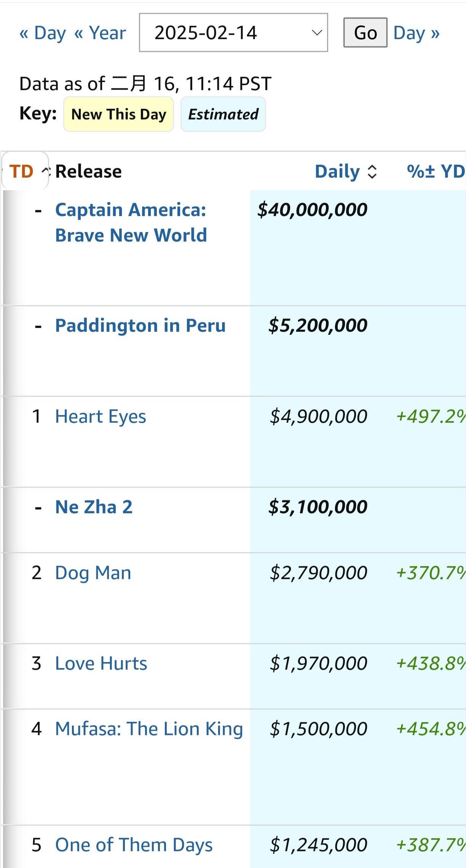Click the dropdown chevron arrow in date selector
This screenshot has height=868, width=466.
pyautogui.click(x=317, y=33)
